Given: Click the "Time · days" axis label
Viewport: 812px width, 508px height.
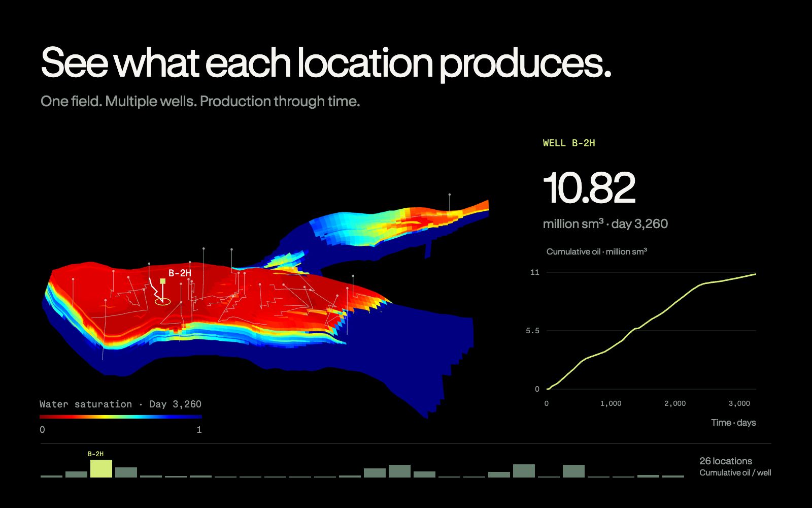Looking at the screenshot, I should pyautogui.click(x=733, y=423).
